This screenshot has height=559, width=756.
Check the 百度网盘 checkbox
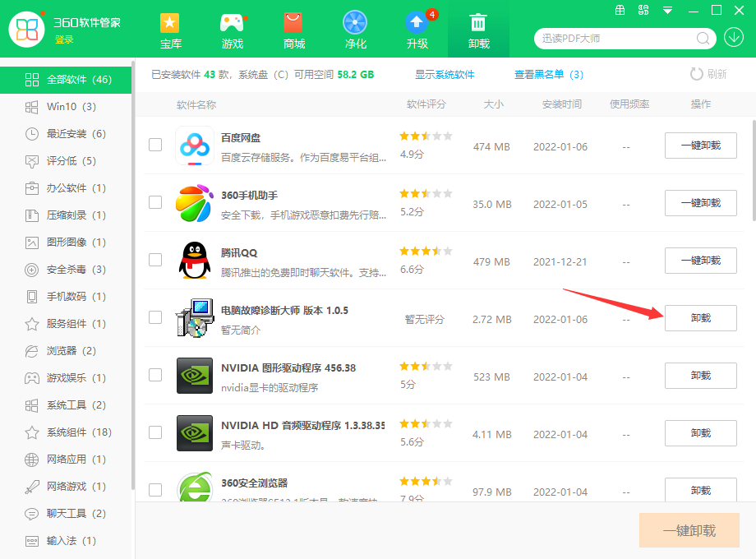point(155,145)
